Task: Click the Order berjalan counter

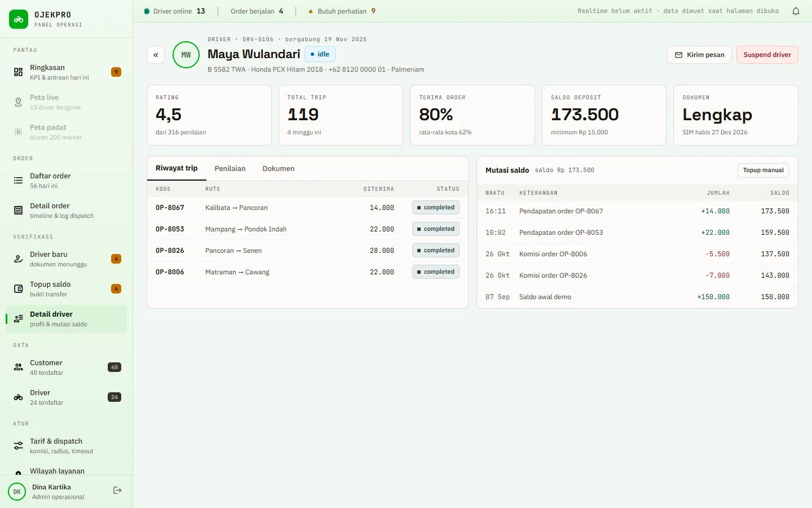Action: [257, 11]
